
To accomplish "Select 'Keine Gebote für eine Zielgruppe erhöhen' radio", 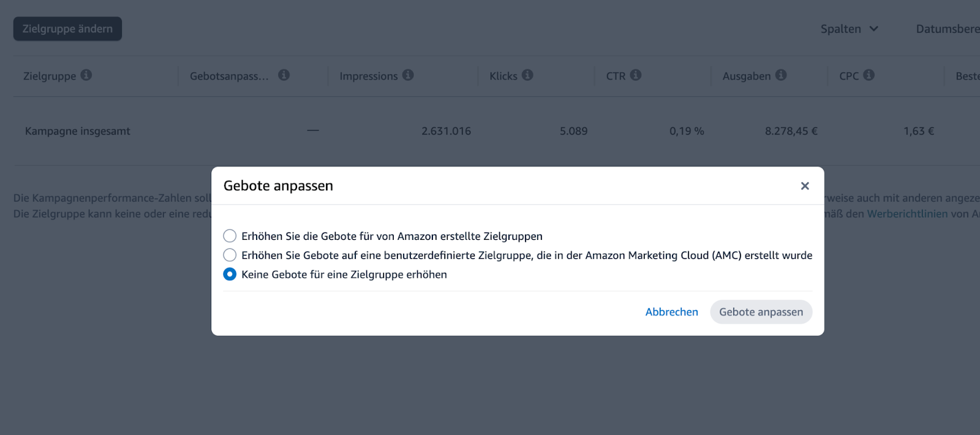I will (230, 274).
